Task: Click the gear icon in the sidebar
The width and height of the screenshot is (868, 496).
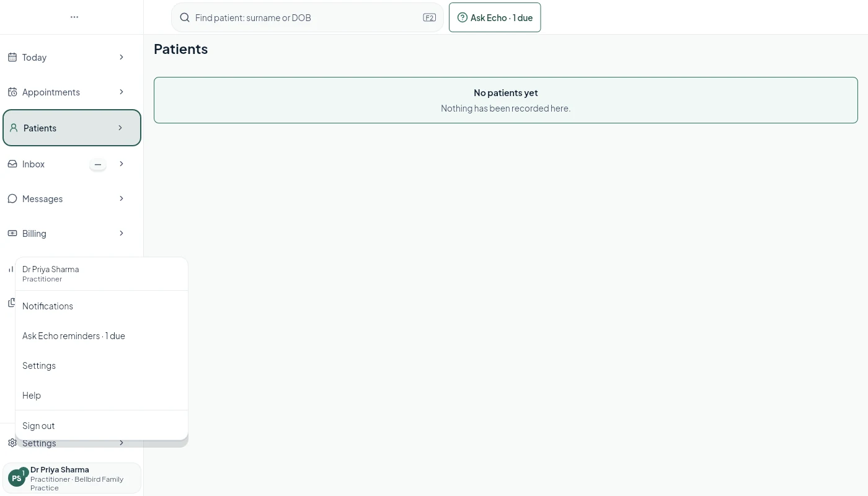Action: [x=12, y=443]
